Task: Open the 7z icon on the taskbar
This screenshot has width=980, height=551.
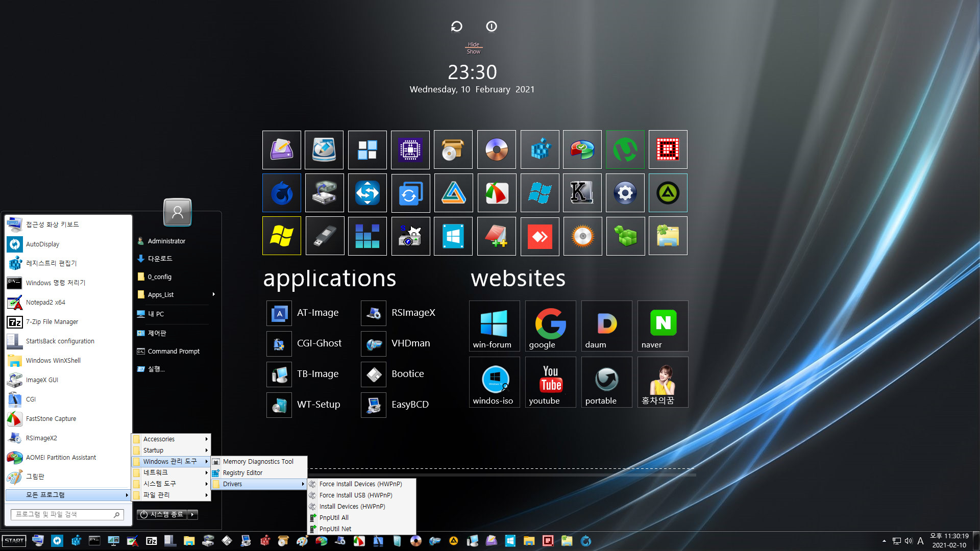Action: click(x=151, y=541)
